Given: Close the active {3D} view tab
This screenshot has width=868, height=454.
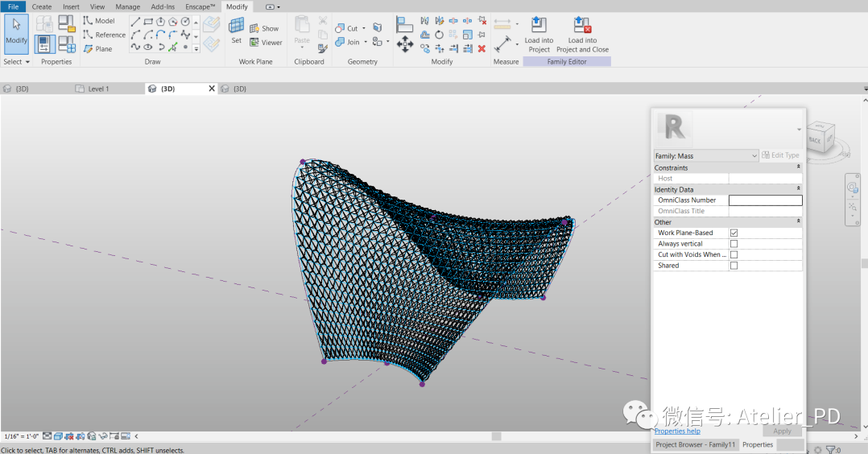Looking at the screenshot, I should (212, 89).
